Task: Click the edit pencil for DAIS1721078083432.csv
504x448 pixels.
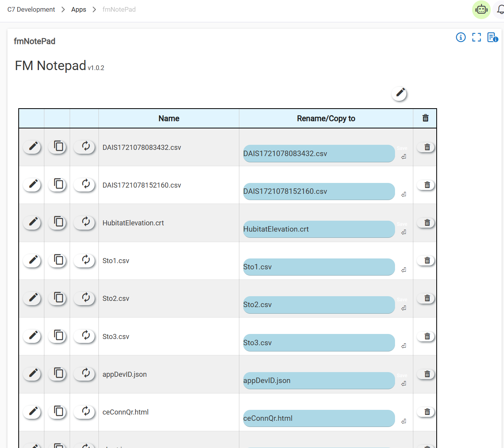Action: [x=33, y=147]
